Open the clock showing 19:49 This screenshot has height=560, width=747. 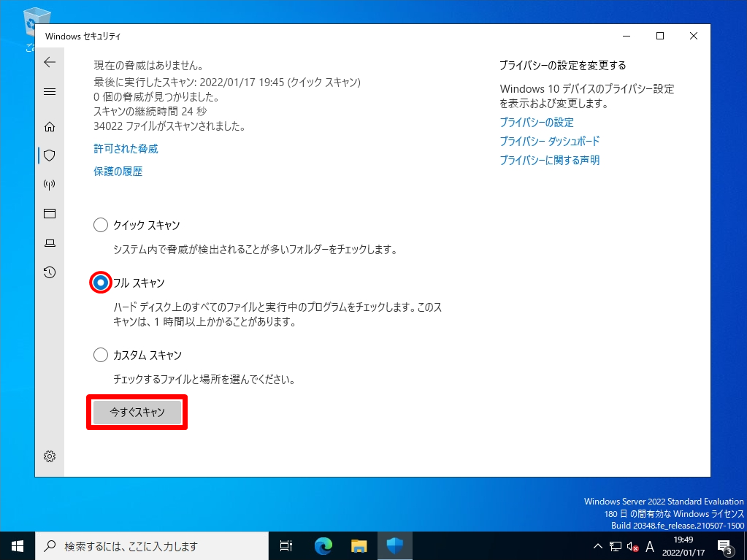pos(683,545)
